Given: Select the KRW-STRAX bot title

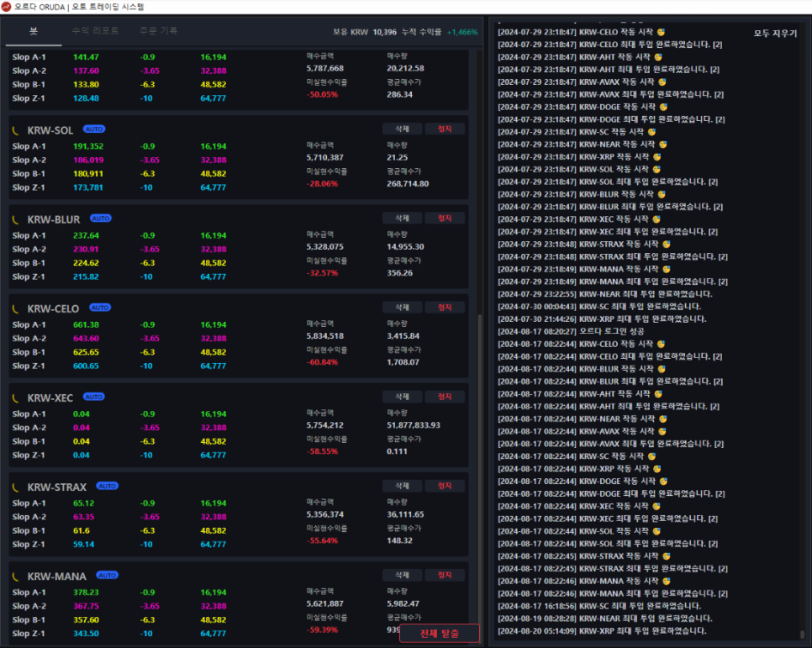Looking at the screenshot, I should (x=56, y=487).
